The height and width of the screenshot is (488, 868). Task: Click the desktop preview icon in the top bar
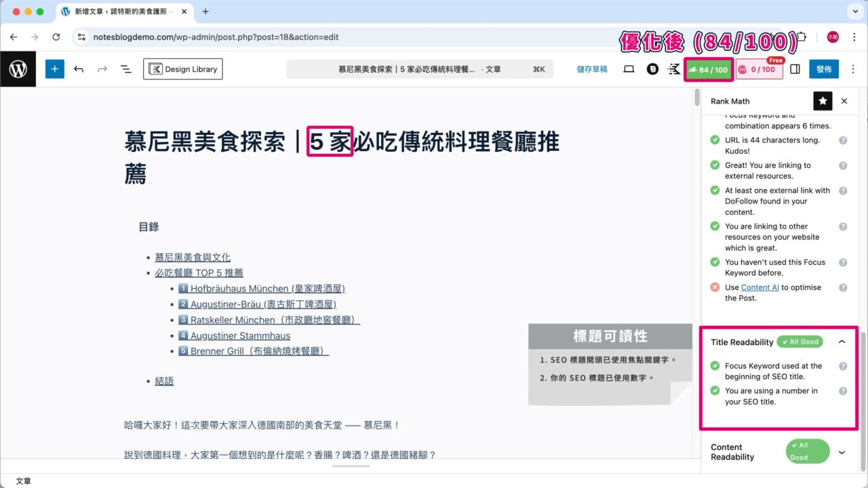click(x=629, y=68)
